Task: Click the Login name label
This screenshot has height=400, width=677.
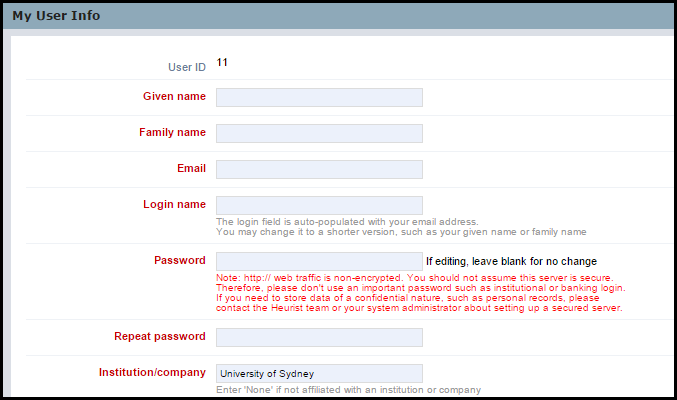Action: (x=174, y=204)
